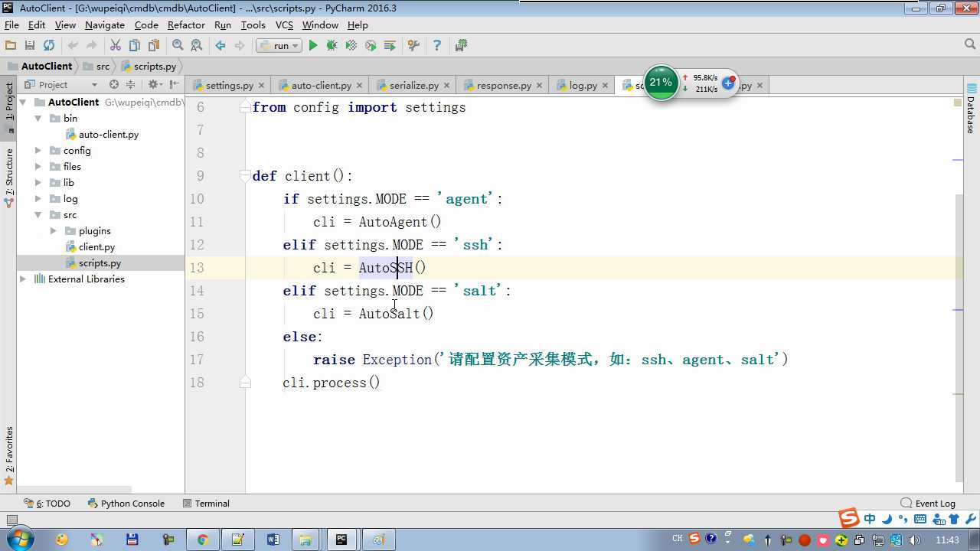
Task: Open the File menu
Action: [11, 25]
